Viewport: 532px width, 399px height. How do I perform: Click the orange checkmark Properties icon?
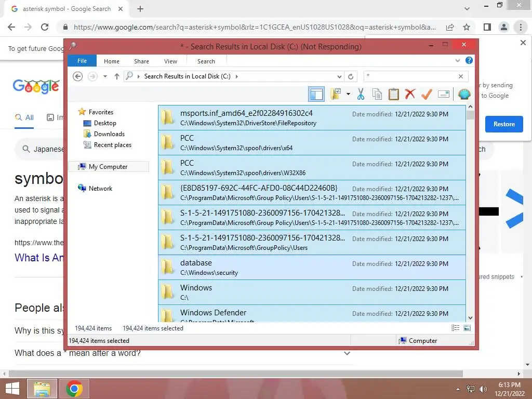tap(427, 94)
